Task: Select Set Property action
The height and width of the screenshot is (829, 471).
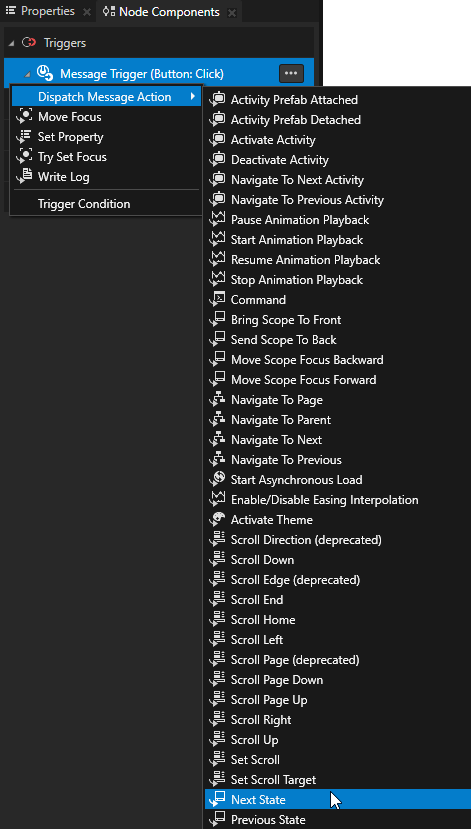Action: coord(71,137)
